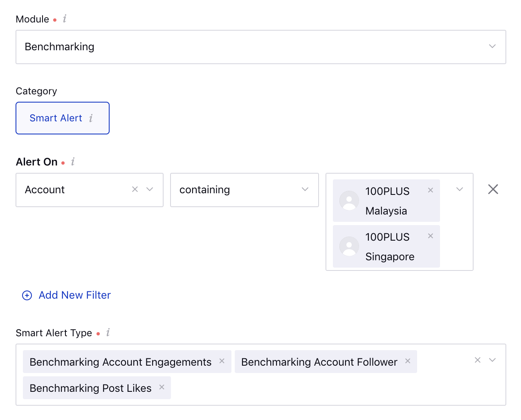Click the Smart Alert Type label
The image size is (521, 420).
(54, 333)
